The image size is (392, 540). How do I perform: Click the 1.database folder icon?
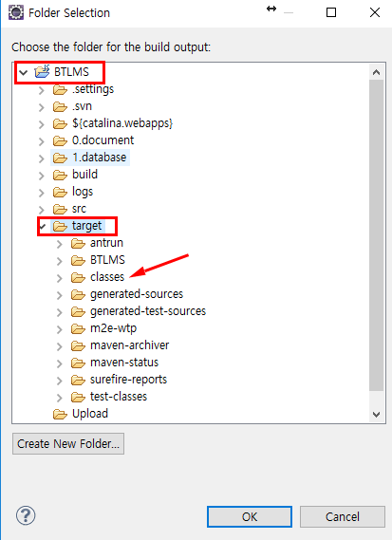click(61, 158)
